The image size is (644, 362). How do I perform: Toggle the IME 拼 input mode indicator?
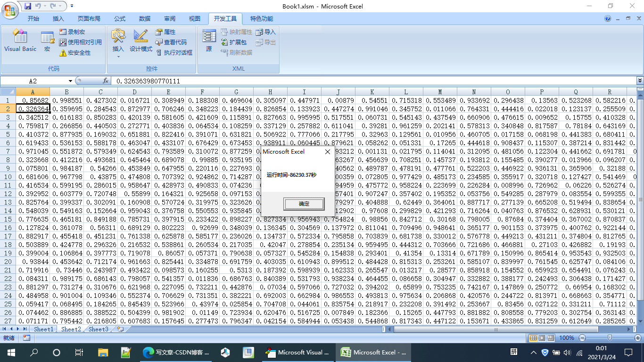pos(514,353)
